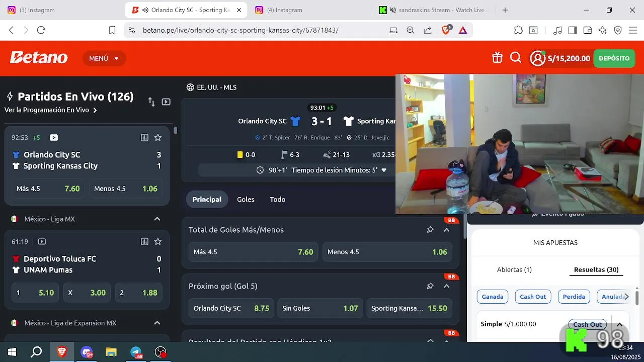Open the Abiertas (1) bets tab
The image size is (644, 362).
click(514, 269)
